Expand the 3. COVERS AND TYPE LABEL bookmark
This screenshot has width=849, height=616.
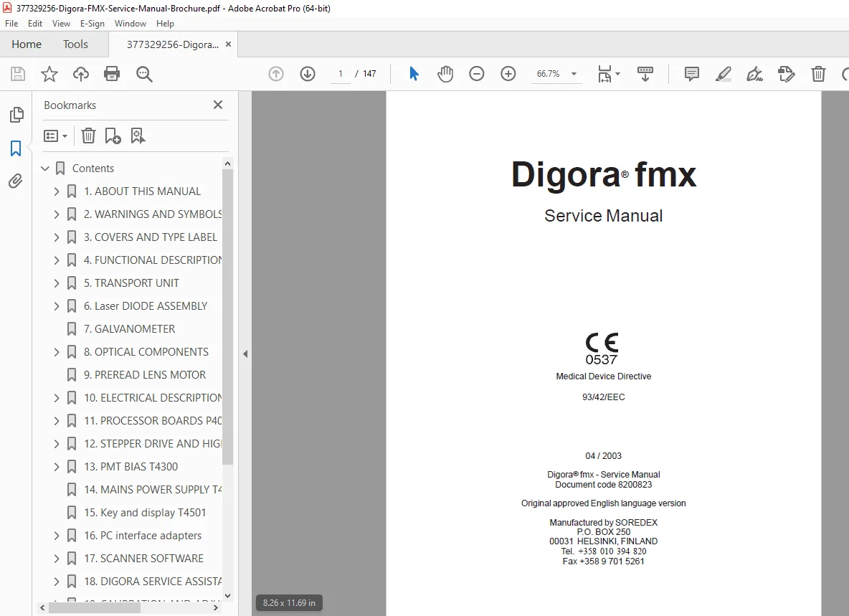coord(57,237)
